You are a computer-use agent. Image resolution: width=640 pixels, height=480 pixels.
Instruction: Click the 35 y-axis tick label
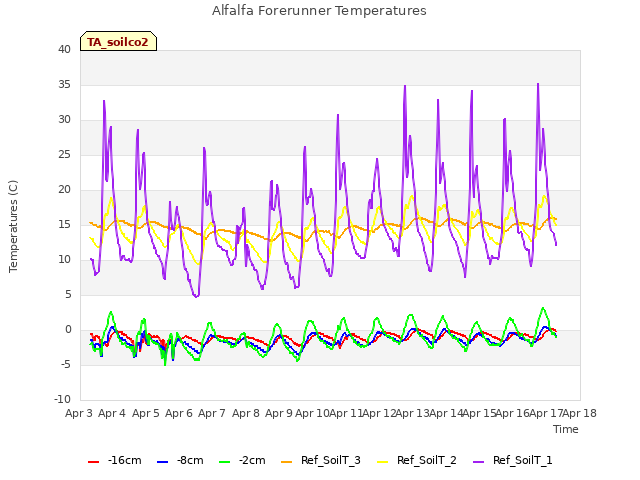(64, 84)
